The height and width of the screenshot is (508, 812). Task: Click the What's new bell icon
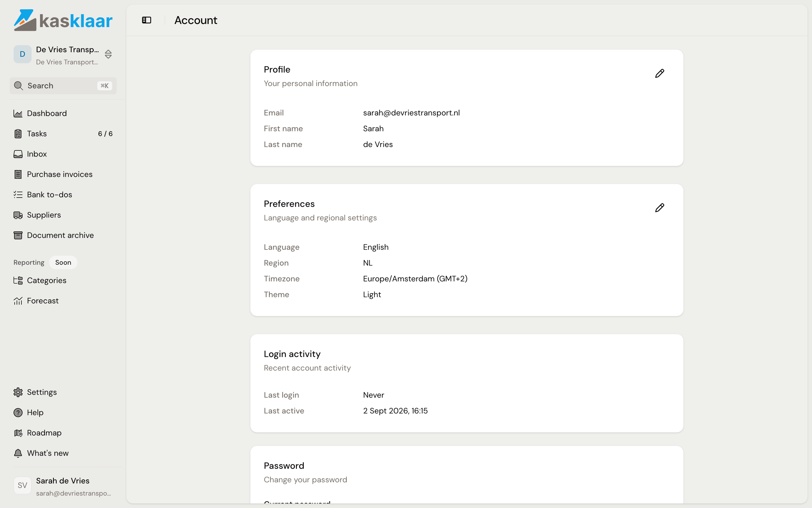(x=18, y=453)
